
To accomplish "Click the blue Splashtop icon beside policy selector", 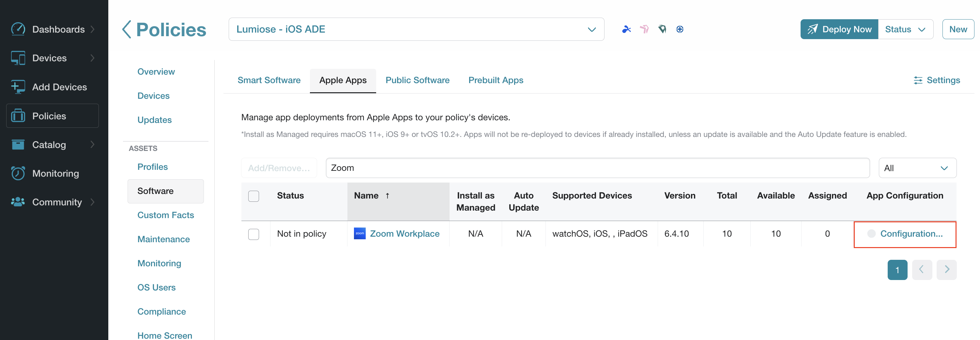I will pos(626,29).
